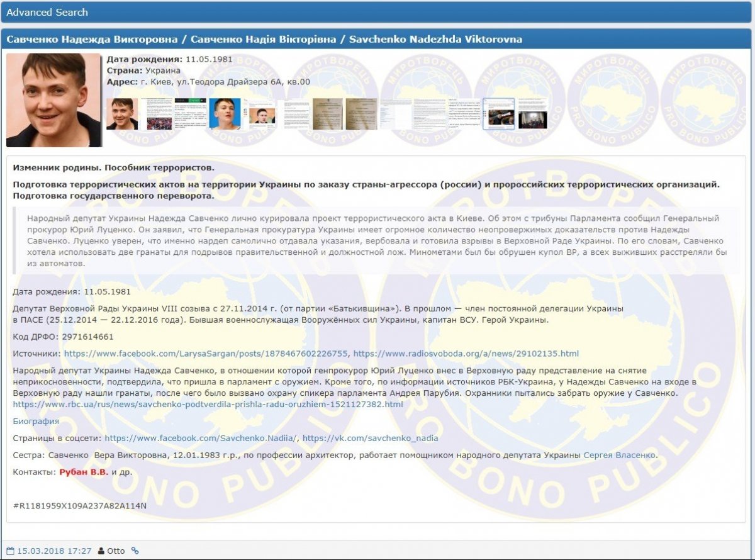Open the Биография link
The height and width of the screenshot is (560, 755).
click(x=36, y=421)
